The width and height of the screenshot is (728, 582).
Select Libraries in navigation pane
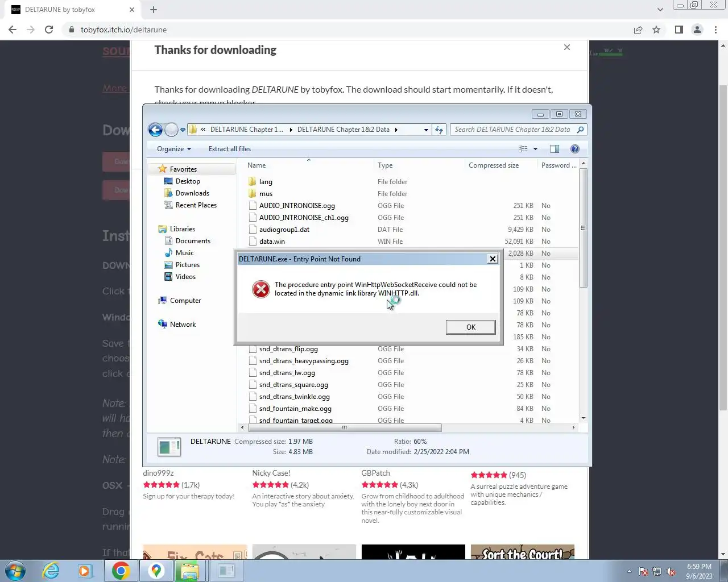click(182, 229)
